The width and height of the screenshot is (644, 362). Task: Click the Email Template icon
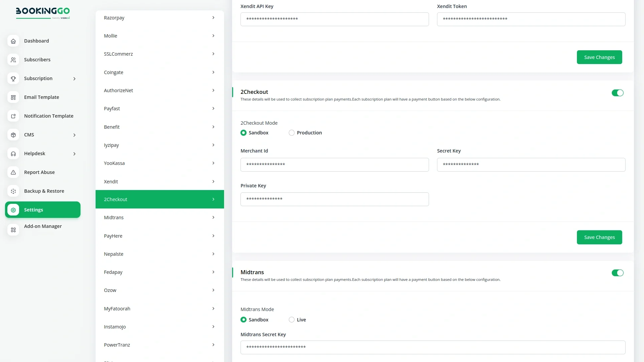(13, 97)
